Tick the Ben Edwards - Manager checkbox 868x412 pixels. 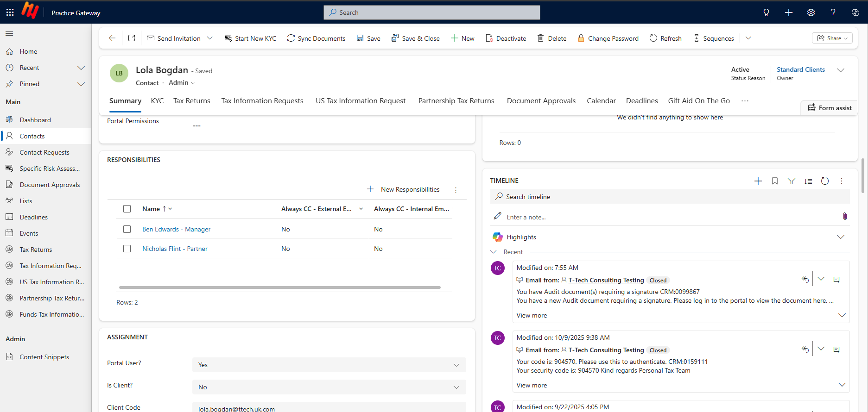click(x=127, y=229)
